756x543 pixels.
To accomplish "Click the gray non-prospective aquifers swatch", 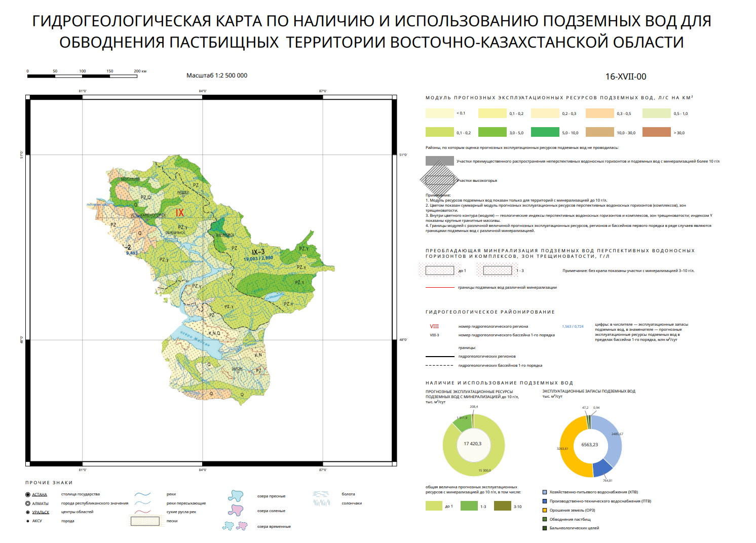I will [439, 161].
